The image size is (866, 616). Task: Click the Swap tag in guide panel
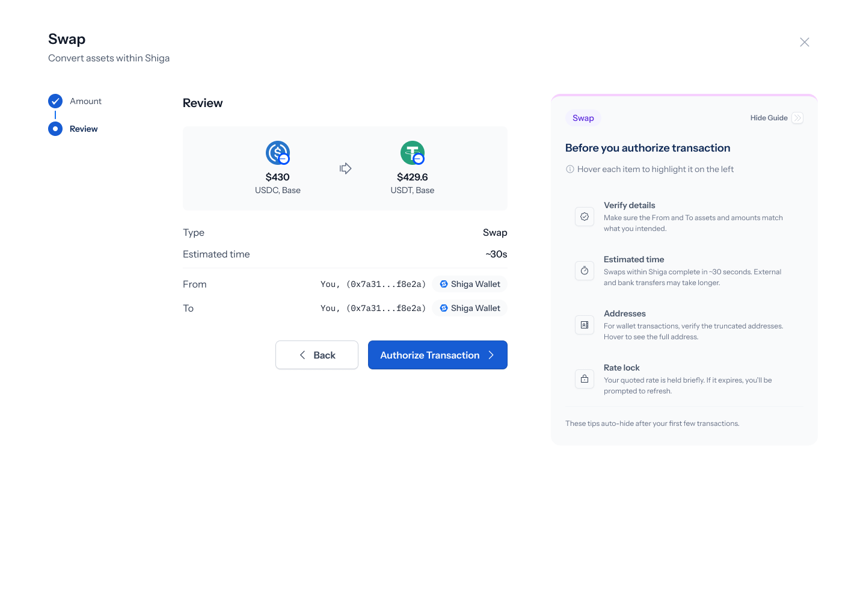(583, 118)
